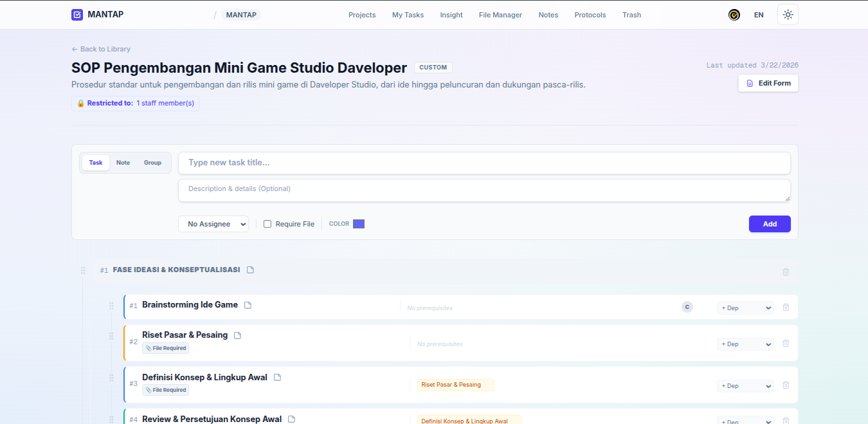Open the Insight page
The height and width of the screenshot is (424, 868).
(x=451, y=15)
